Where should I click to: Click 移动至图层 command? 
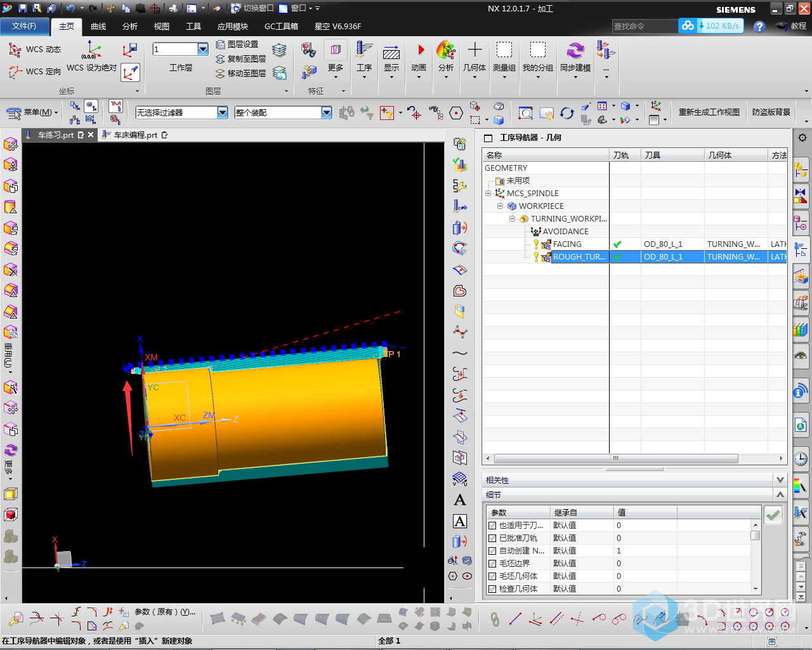click(x=241, y=74)
